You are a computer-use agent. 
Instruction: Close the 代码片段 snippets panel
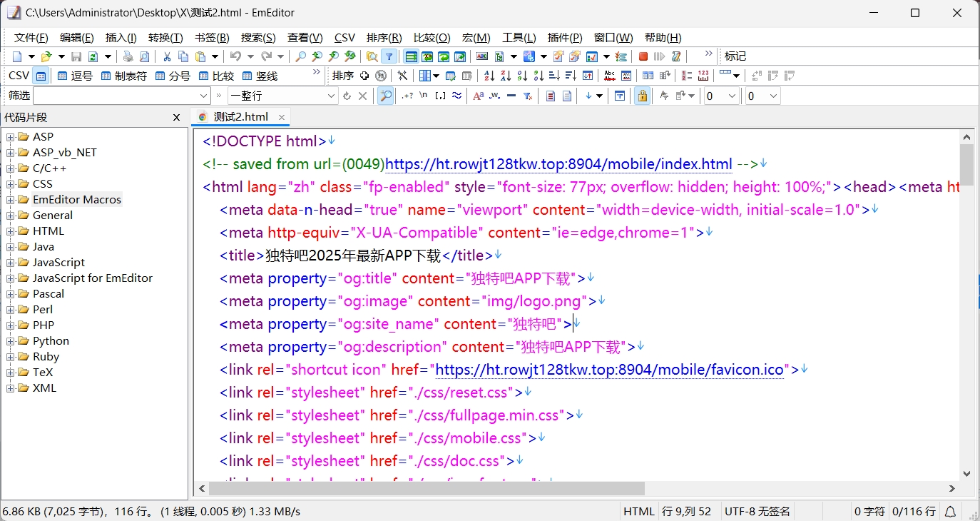click(x=177, y=117)
